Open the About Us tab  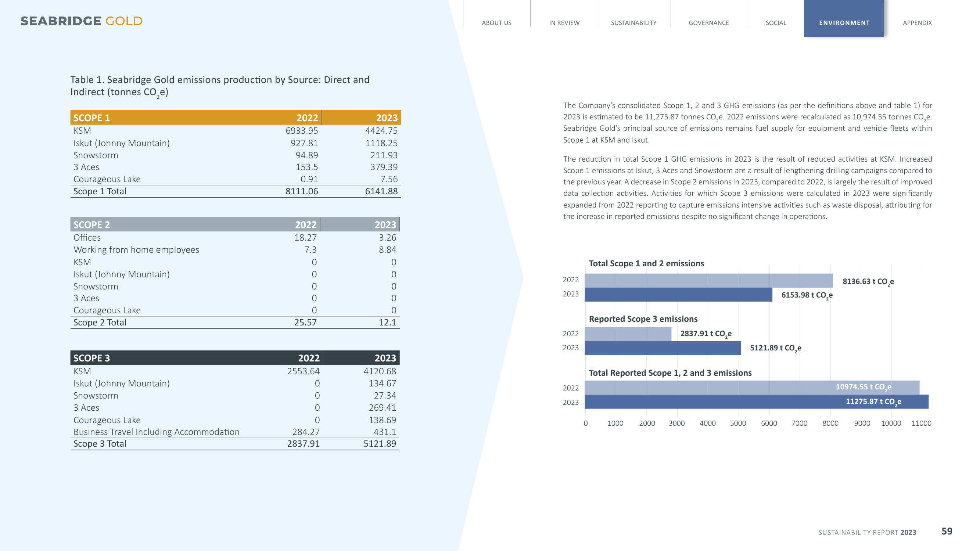click(496, 23)
